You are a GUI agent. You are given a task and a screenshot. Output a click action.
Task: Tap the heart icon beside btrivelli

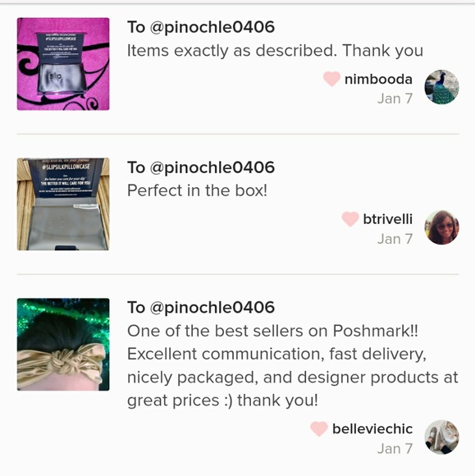click(350, 219)
